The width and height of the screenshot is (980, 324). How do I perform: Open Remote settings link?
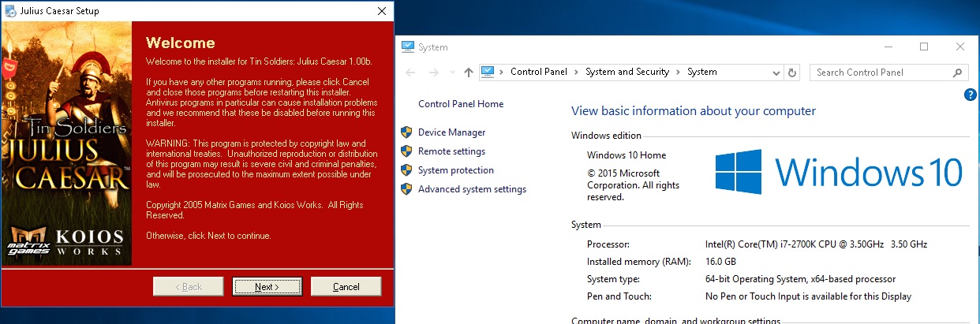tap(452, 151)
